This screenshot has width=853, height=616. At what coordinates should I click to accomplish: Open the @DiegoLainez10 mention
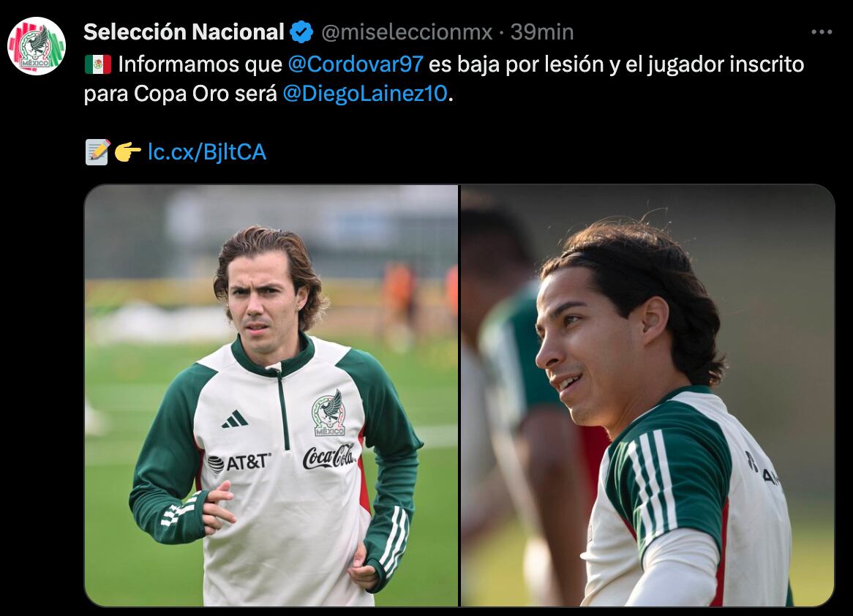coord(365,94)
